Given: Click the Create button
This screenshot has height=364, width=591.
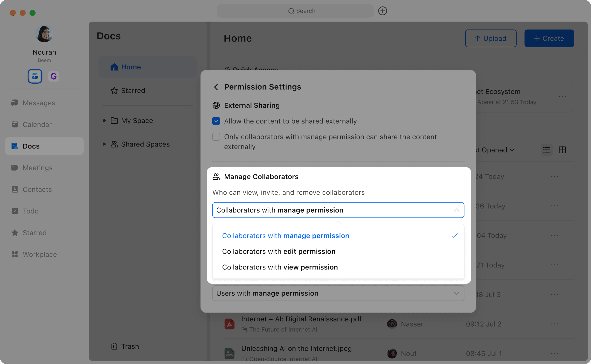Looking at the screenshot, I should click(x=549, y=38).
